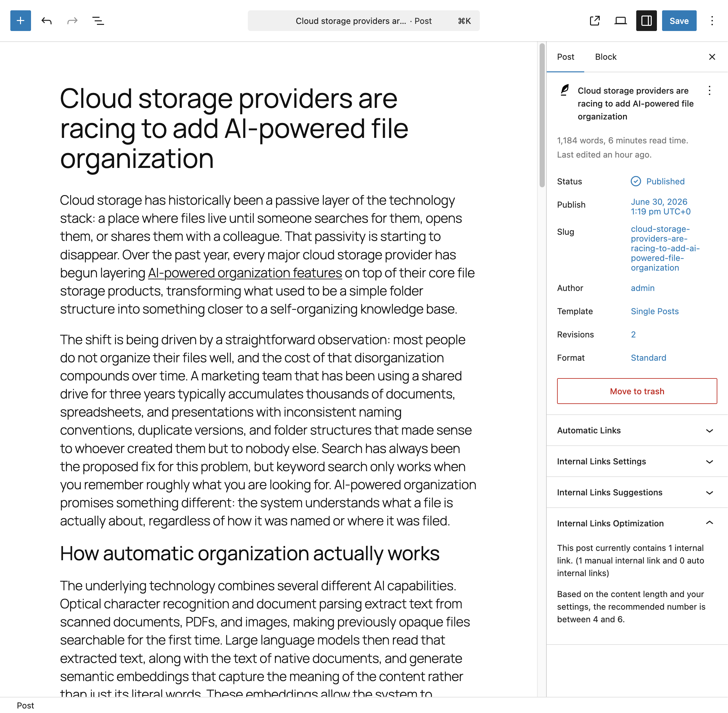The image size is (728, 713).
Task: Click the AI-powered organization features link
Action: (245, 273)
